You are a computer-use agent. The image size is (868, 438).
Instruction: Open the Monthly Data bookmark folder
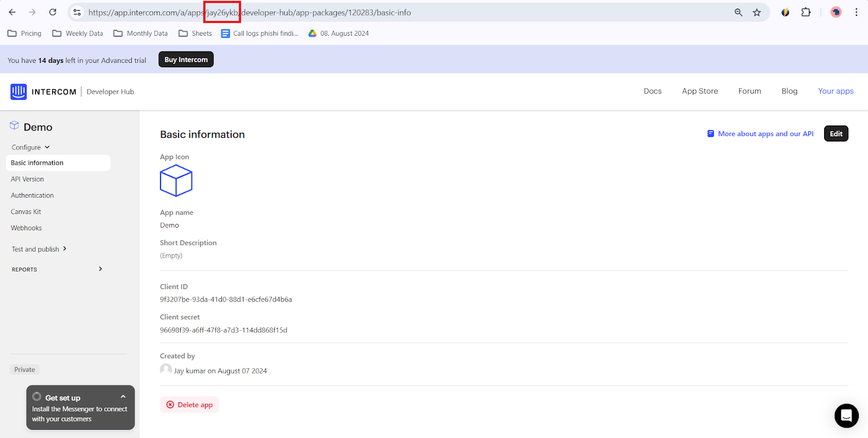point(141,33)
